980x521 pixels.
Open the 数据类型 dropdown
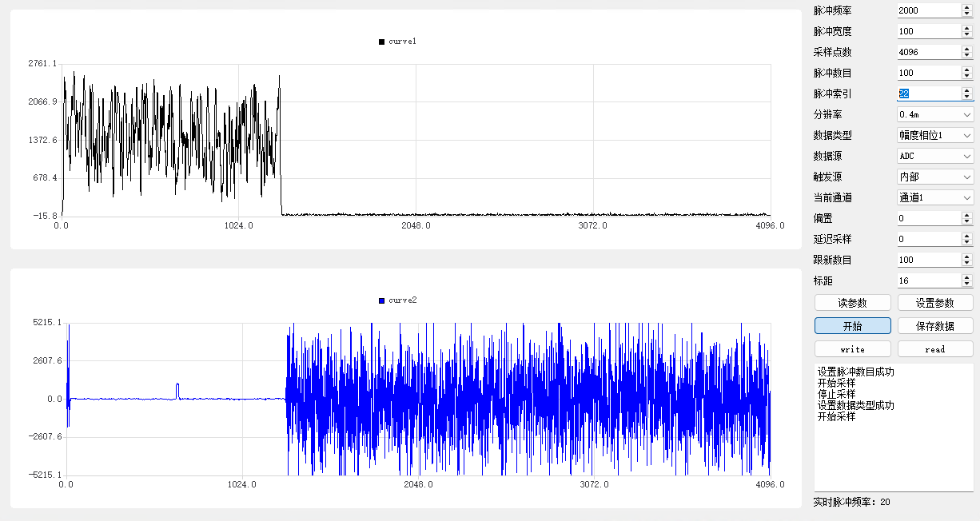tap(934, 135)
